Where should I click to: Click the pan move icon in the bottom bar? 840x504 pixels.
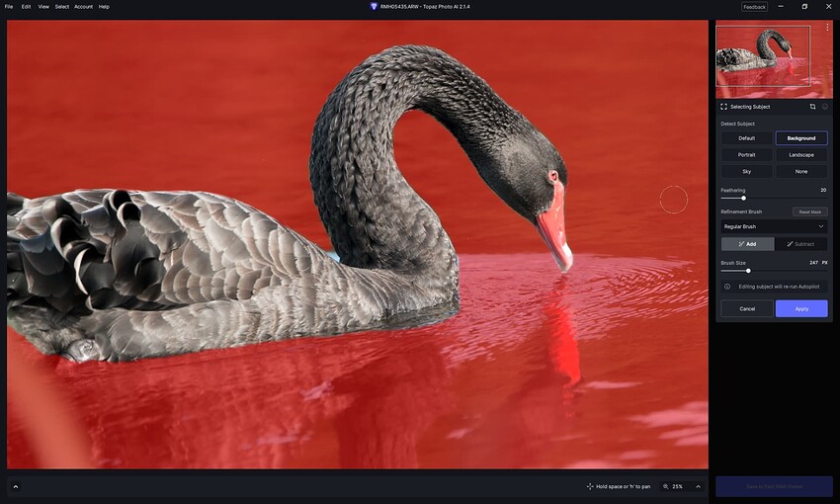(x=590, y=486)
